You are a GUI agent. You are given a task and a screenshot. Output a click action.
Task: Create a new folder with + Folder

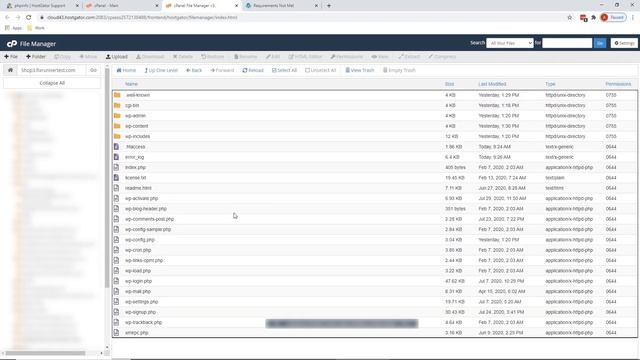36,57
